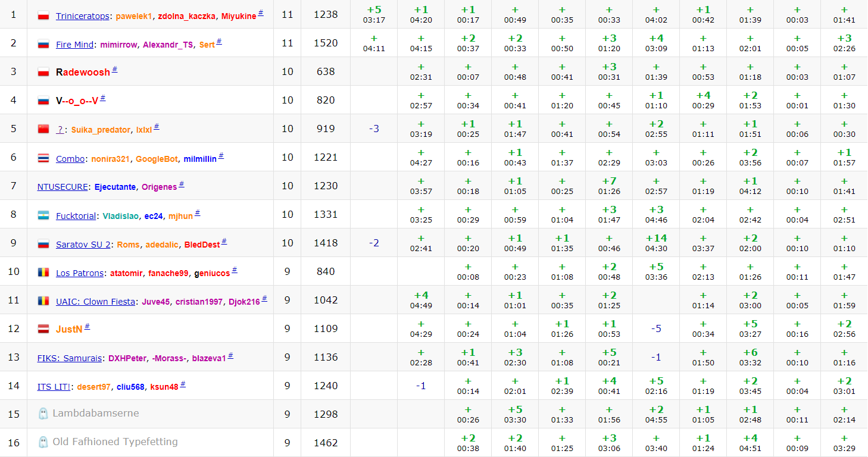Click the ghost icon next to Lambdabamserne
This screenshot has width=868, height=457.
tap(43, 414)
